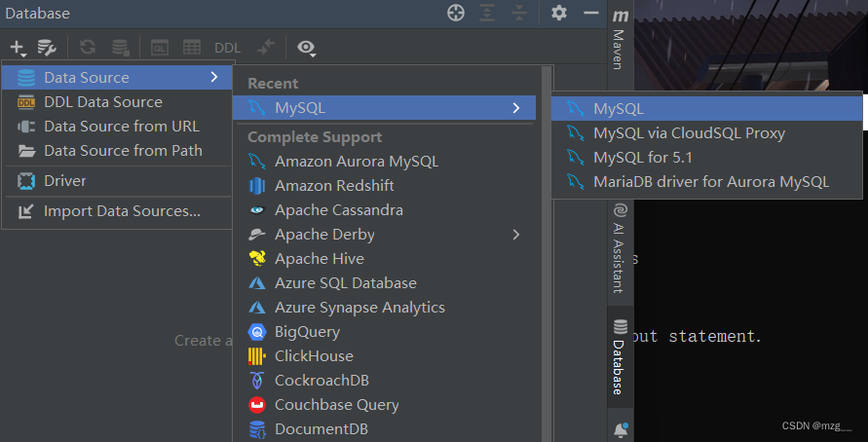The height and width of the screenshot is (442, 868).
Task: Click the DDL toolbar button
Action: click(228, 48)
